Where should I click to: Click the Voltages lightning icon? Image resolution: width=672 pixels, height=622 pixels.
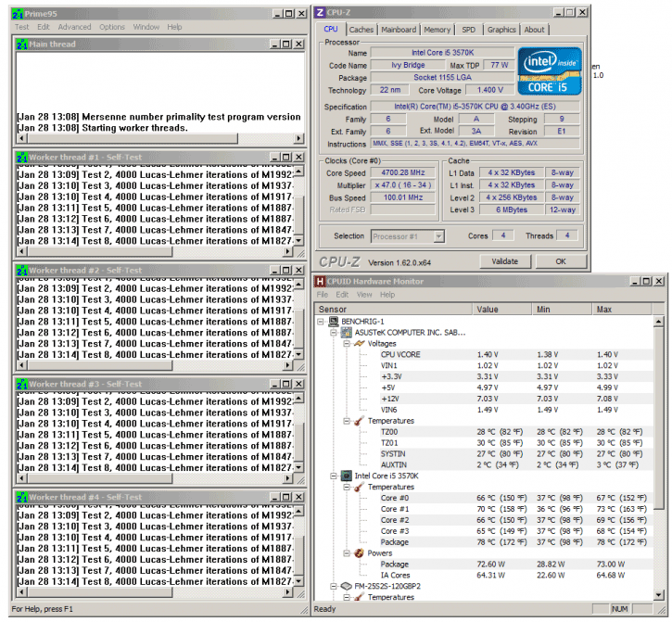[x=358, y=343]
